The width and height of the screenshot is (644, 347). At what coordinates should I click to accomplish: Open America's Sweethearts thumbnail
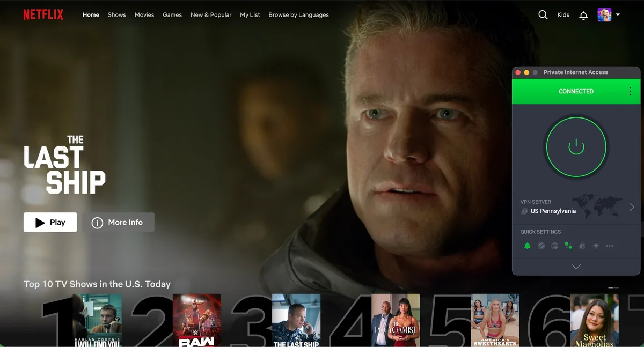[495, 320]
